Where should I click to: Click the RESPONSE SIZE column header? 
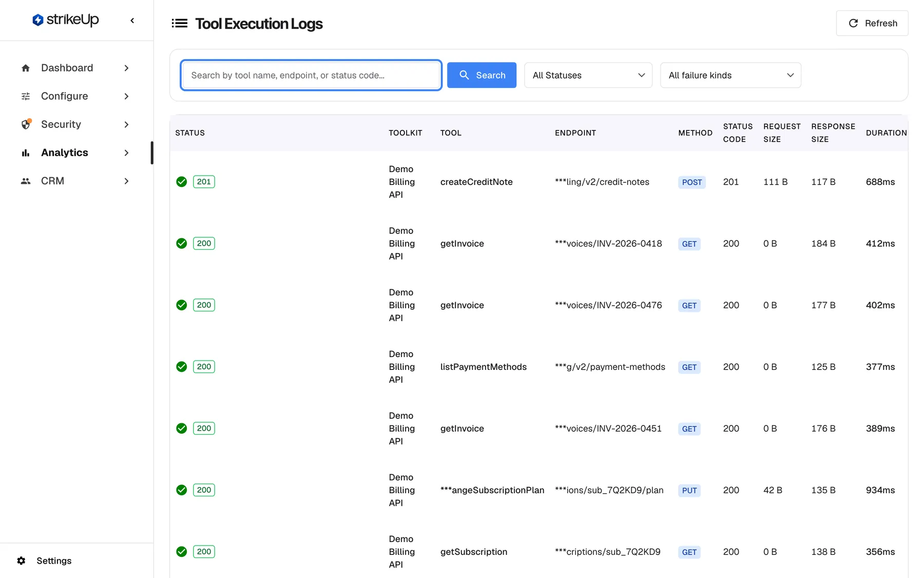833,133
